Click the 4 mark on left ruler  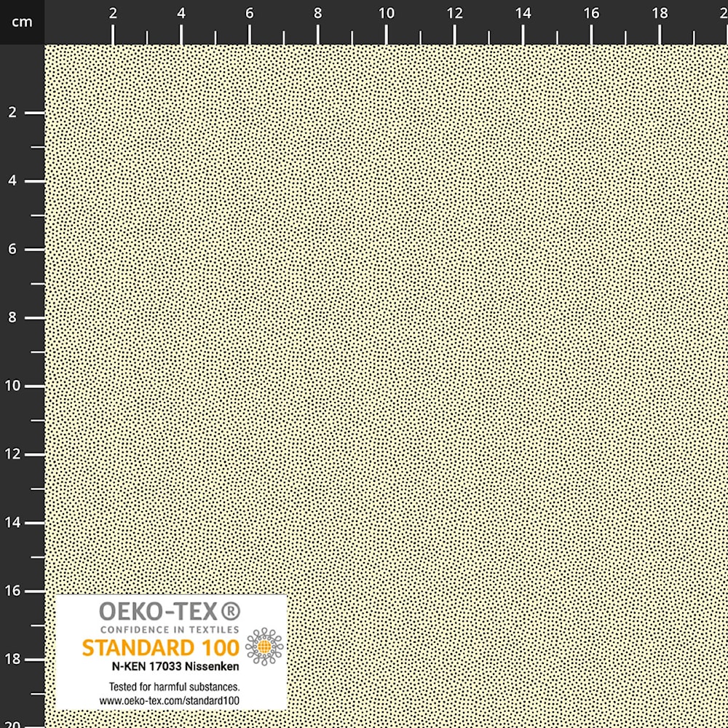point(12,181)
